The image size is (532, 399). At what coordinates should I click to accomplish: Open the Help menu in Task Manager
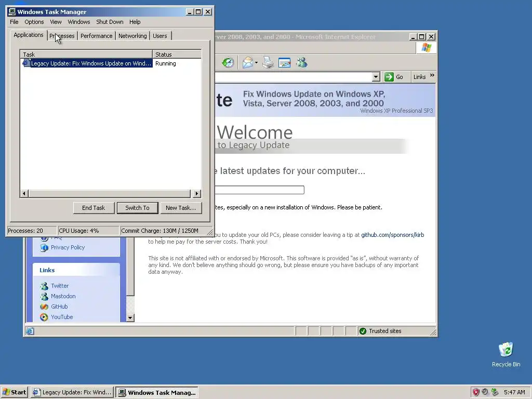[135, 22]
